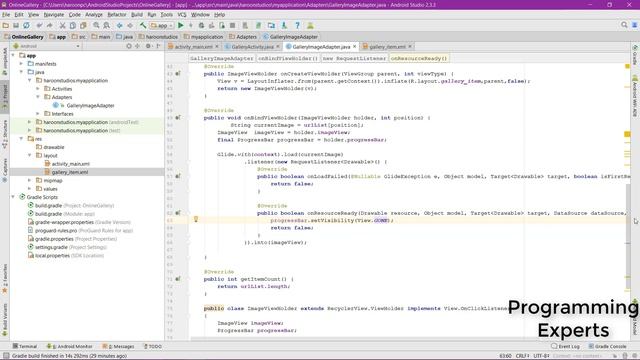
Task: Select GalleryImageAdapter in the project tree
Action: (90, 105)
